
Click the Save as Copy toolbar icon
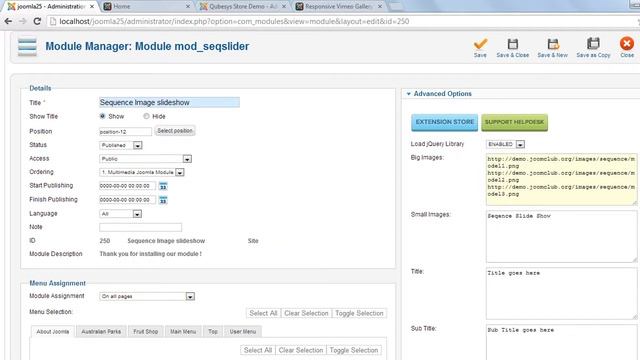click(593, 43)
